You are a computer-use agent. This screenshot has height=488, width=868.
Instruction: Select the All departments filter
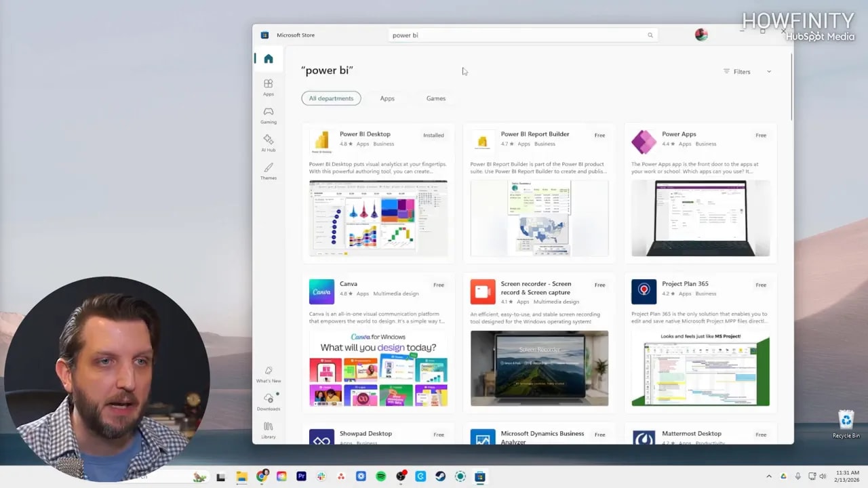coord(331,98)
